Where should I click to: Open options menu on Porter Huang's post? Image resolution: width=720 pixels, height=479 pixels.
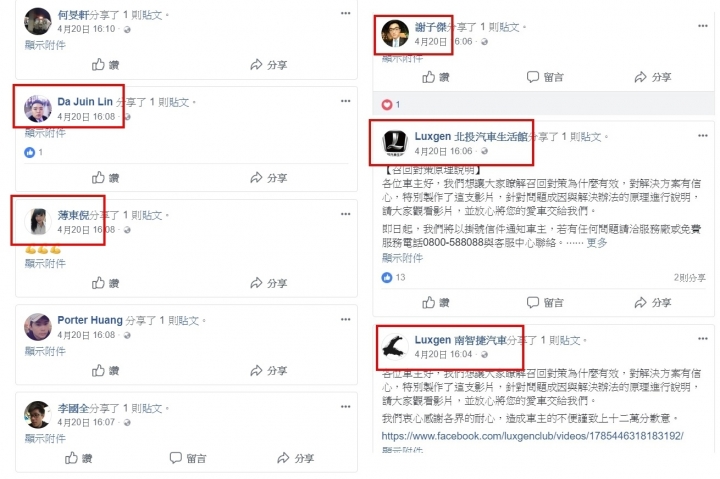click(x=345, y=319)
